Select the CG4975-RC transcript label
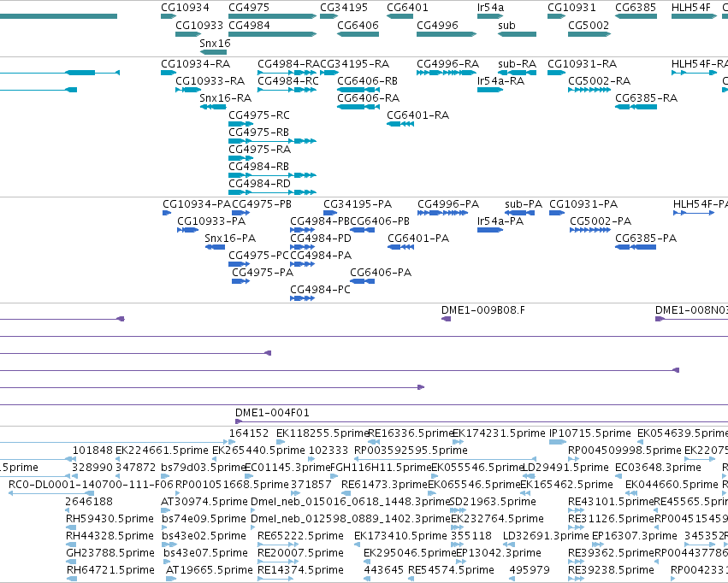This screenshot has width=728, height=583. (259, 115)
